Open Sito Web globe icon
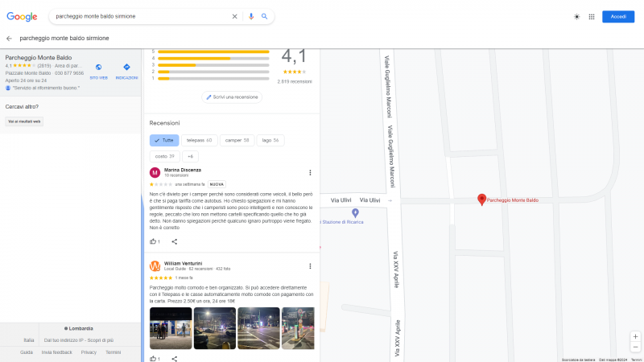 pyautogui.click(x=98, y=71)
